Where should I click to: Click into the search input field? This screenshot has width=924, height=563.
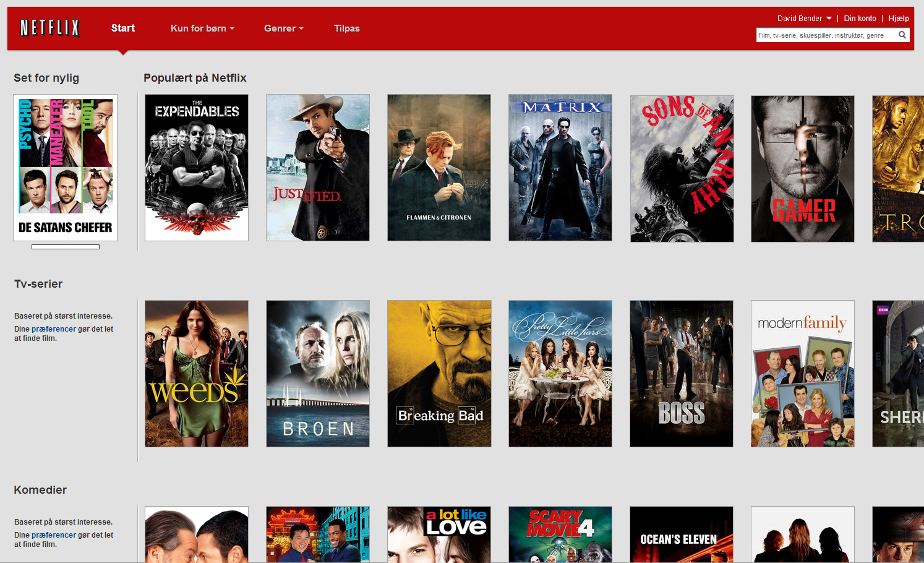point(826,35)
